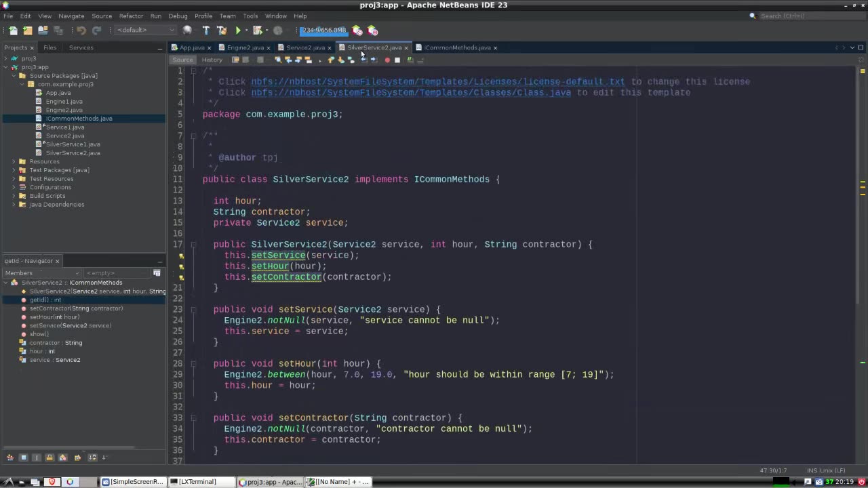Expand the proj3 project node
Screen dimensions: 868x488
pos(6,58)
